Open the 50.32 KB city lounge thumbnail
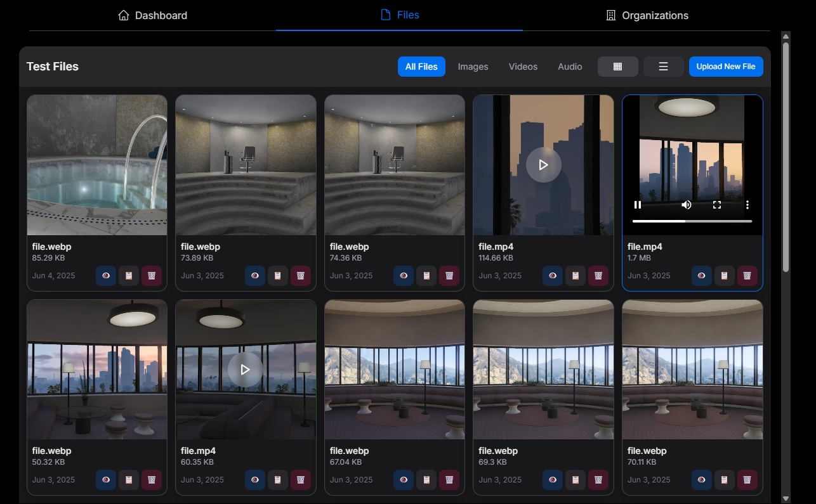Viewport: 816px width, 504px height. point(97,370)
